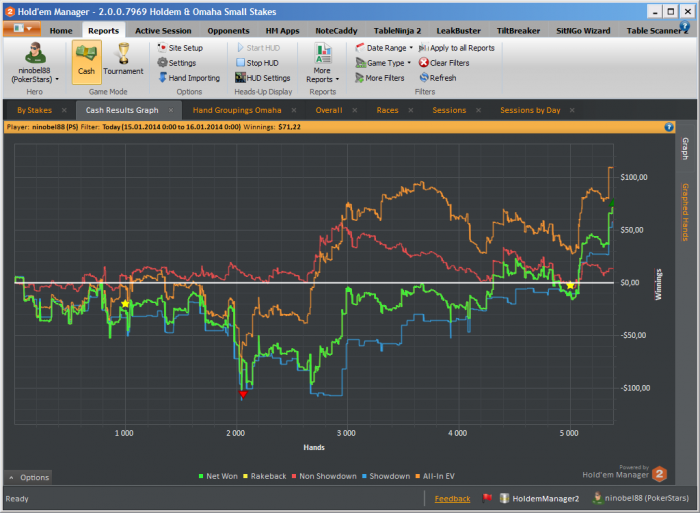Click the Hold'em Manager title bar logo
The height and width of the screenshot is (513, 700).
pos(10,12)
